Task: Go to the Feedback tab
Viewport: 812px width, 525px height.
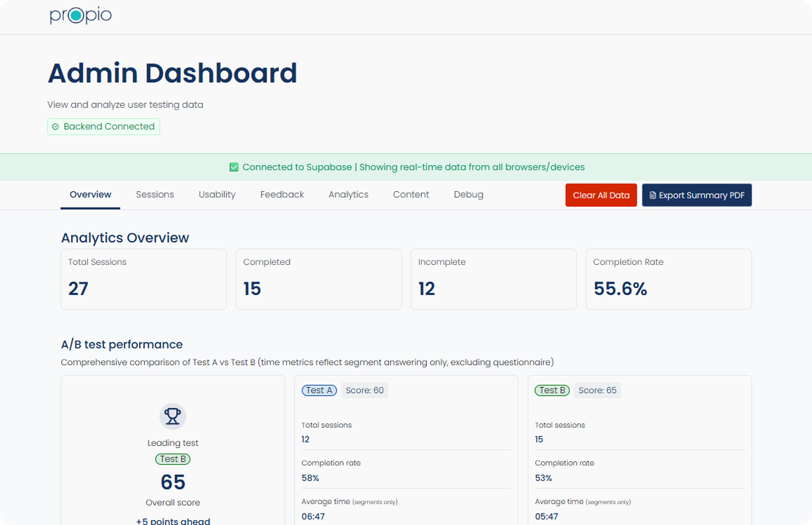Action: pyautogui.click(x=282, y=194)
